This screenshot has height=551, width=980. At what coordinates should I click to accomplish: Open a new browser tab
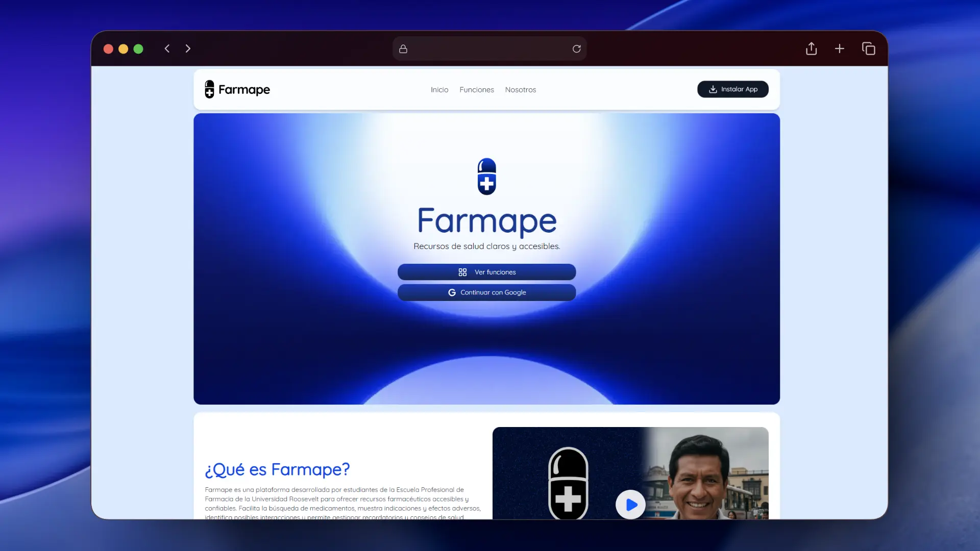point(840,48)
